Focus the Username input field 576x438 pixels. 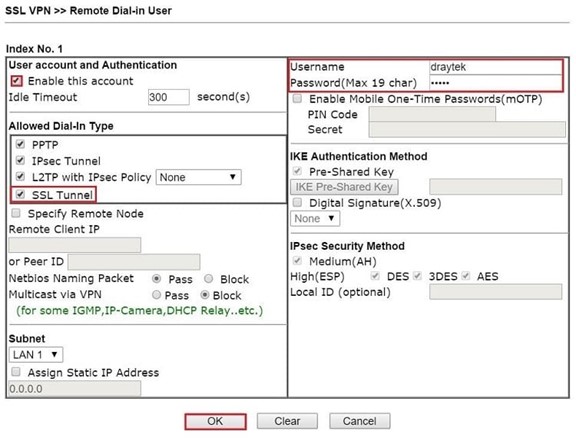tap(495, 67)
